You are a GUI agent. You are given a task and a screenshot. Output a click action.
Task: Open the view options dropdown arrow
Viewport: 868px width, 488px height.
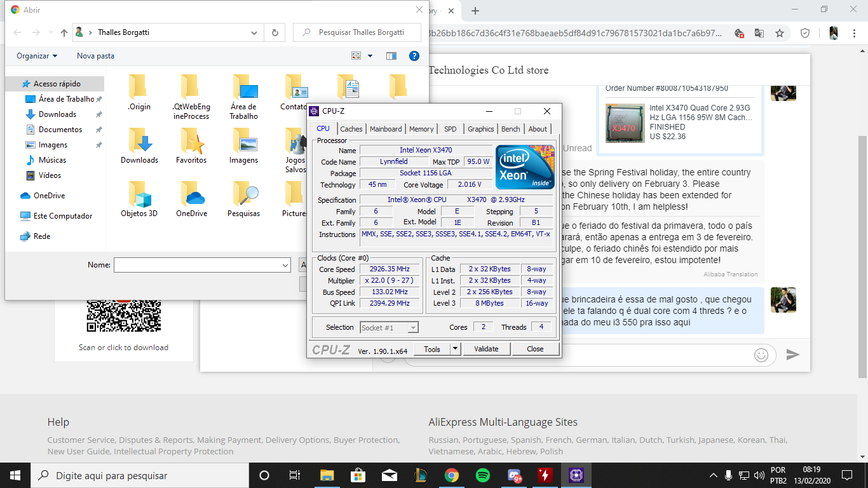tap(370, 56)
